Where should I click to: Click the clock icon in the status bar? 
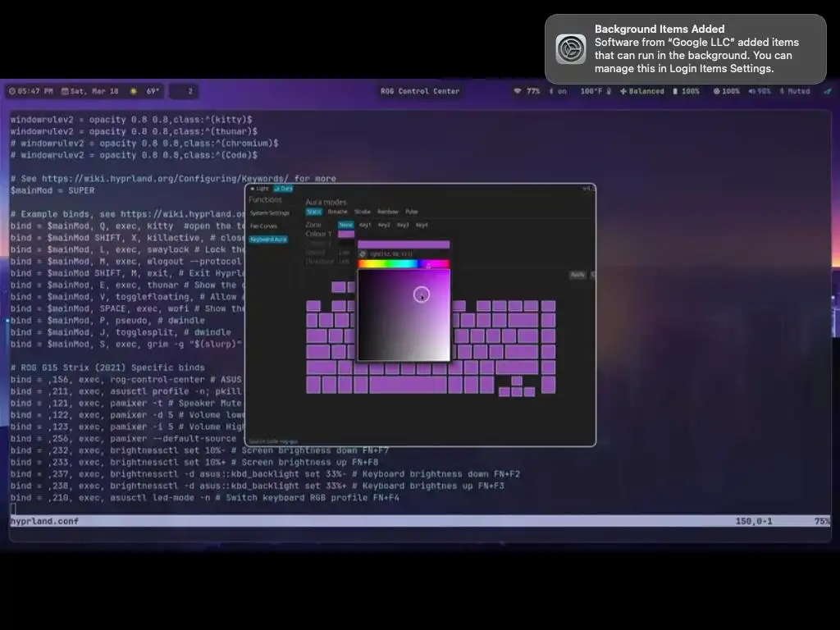(x=12, y=91)
